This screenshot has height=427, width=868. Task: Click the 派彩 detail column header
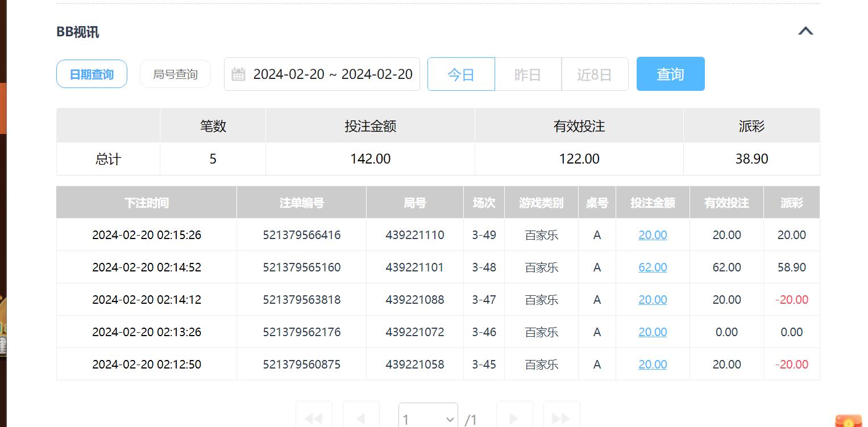pos(792,202)
